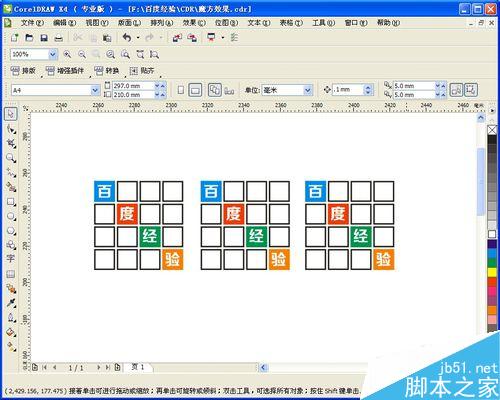
Task: Select the 页 1 page tab
Action: pyautogui.click(x=138, y=367)
